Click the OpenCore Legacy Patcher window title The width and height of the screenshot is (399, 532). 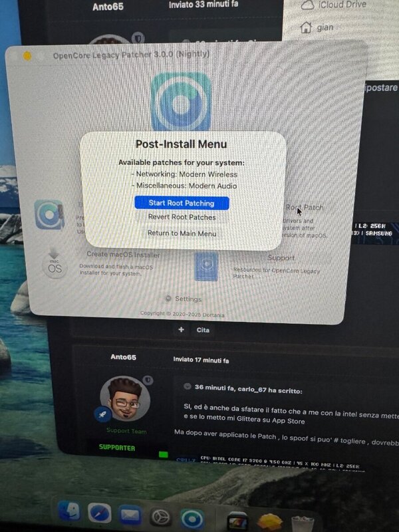(x=131, y=55)
